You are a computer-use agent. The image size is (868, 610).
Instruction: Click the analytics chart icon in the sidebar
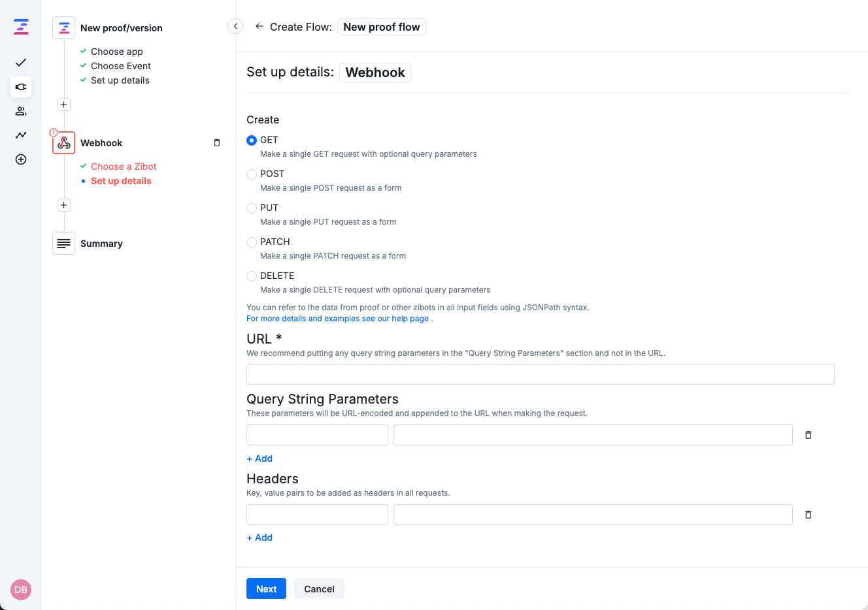coord(20,135)
